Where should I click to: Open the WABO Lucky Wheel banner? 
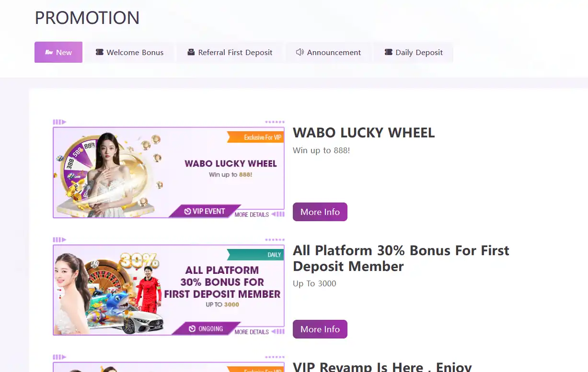169,172
